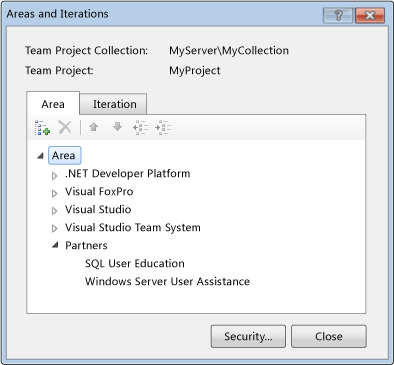Expand the Visual FoxPro node
Viewport: 394px width, 365px height.
coord(54,193)
